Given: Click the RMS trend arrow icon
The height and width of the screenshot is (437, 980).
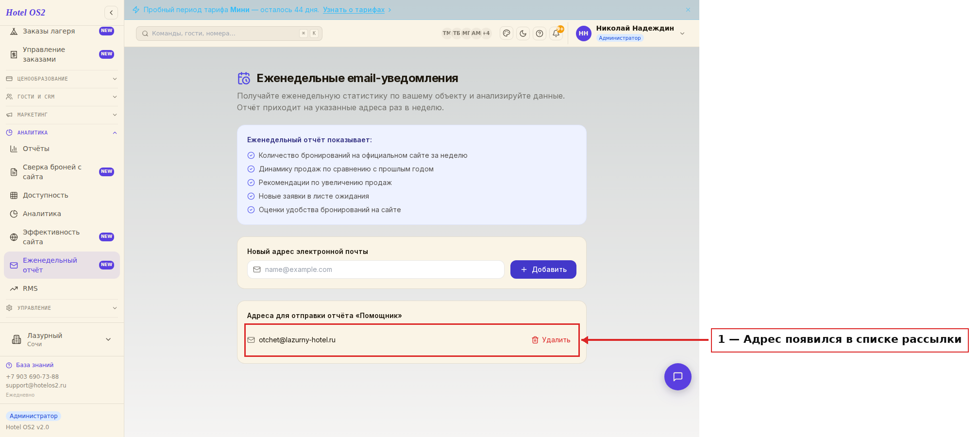Looking at the screenshot, I should (x=14, y=289).
